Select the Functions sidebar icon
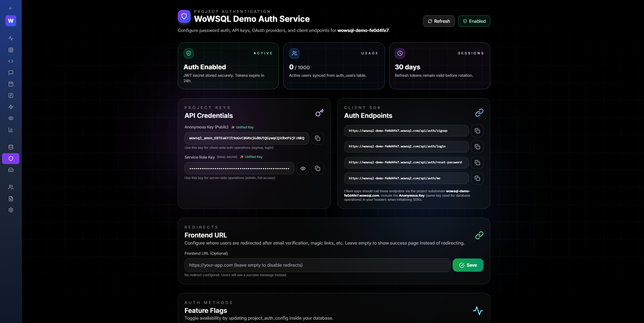 point(11,95)
